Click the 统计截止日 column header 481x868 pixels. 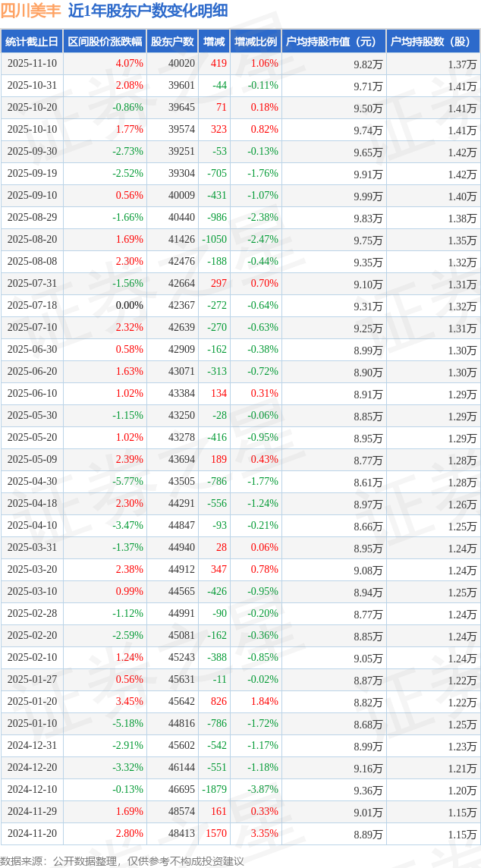tap(32, 42)
